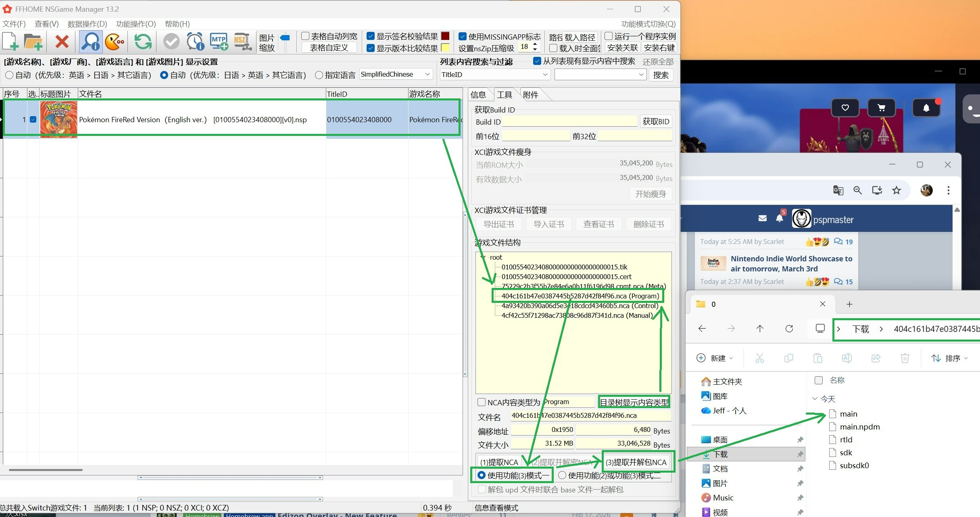Viewport: 980px width, 517px height.
Task: Click the File Explorer up arrow
Action: tap(760, 329)
